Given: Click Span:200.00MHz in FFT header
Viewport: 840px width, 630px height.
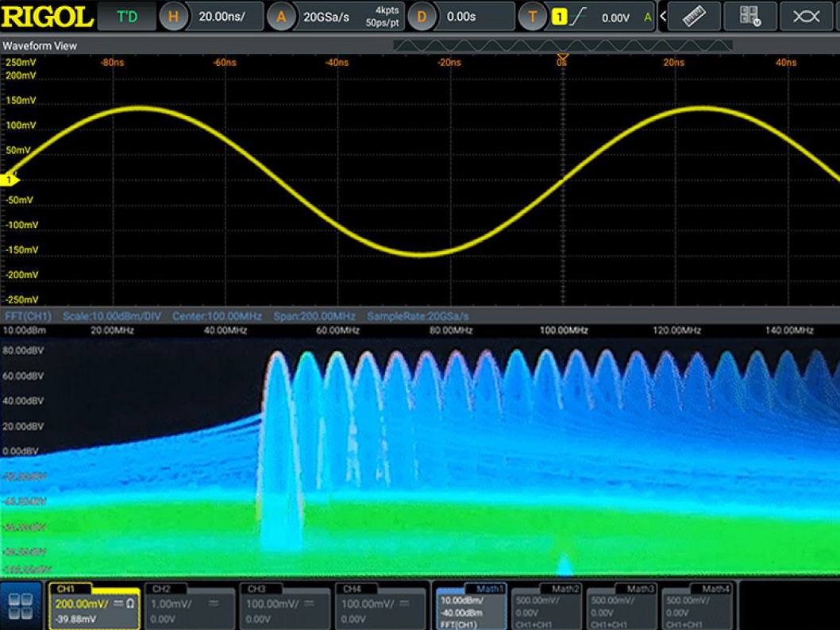Looking at the screenshot, I should click(x=314, y=316).
